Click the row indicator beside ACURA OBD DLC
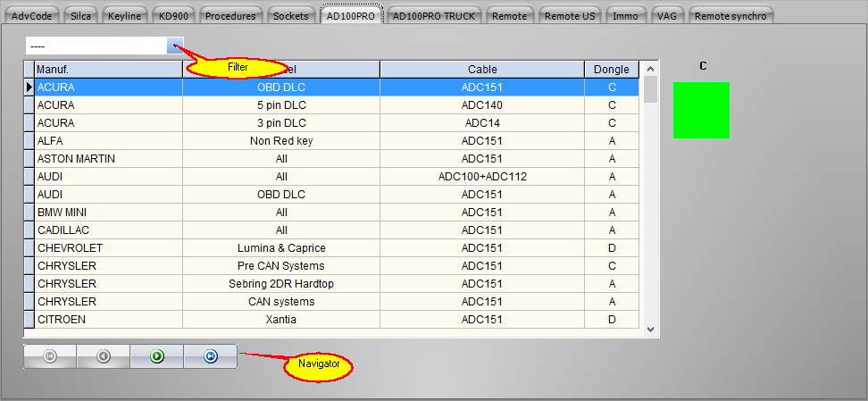This screenshot has height=401, width=868. pos(29,88)
